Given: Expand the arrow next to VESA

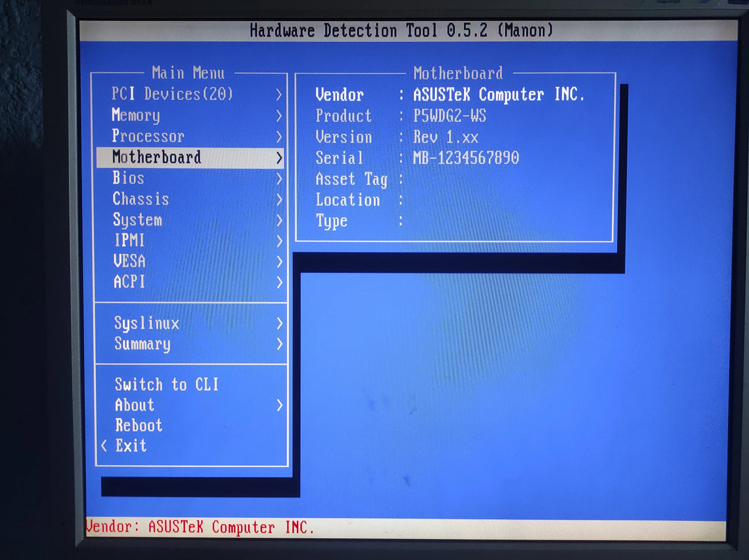Looking at the screenshot, I should [279, 262].
